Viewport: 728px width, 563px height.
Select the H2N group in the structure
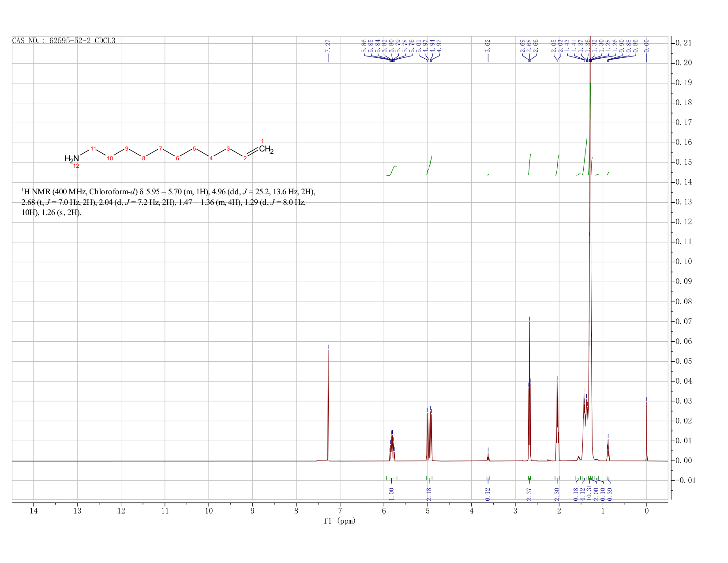[x=72, y=159]
